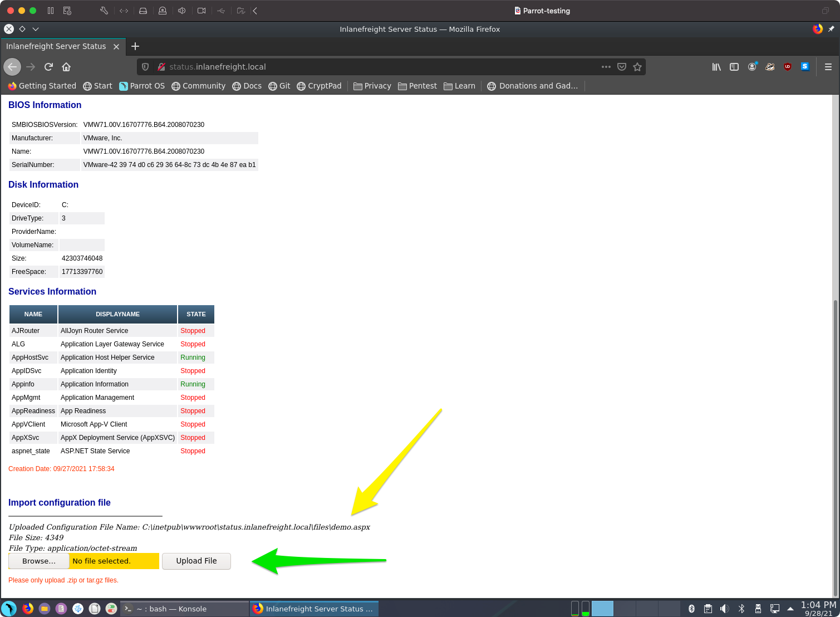Show hidden system tray icons arrow
The image size is (840, 617).
tap(790, 609)
